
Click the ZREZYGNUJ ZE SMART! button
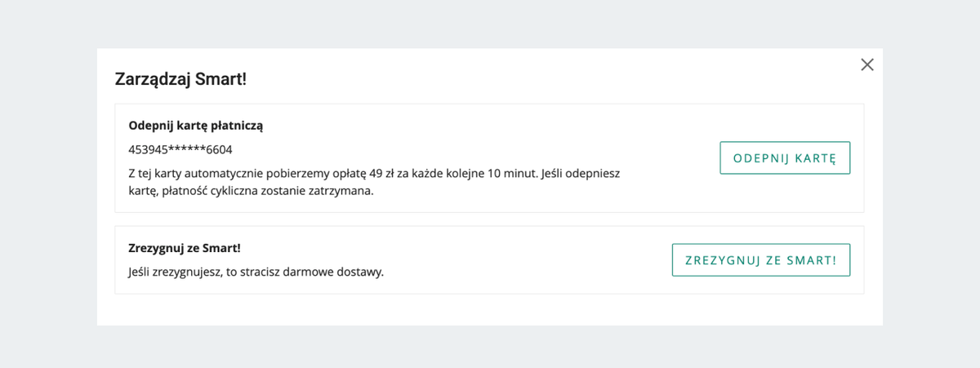[x=760, y=260]
